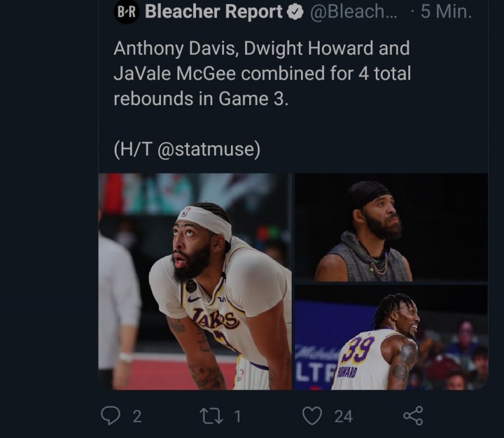Open the B/R profile avatar

[x=126, y=12]
